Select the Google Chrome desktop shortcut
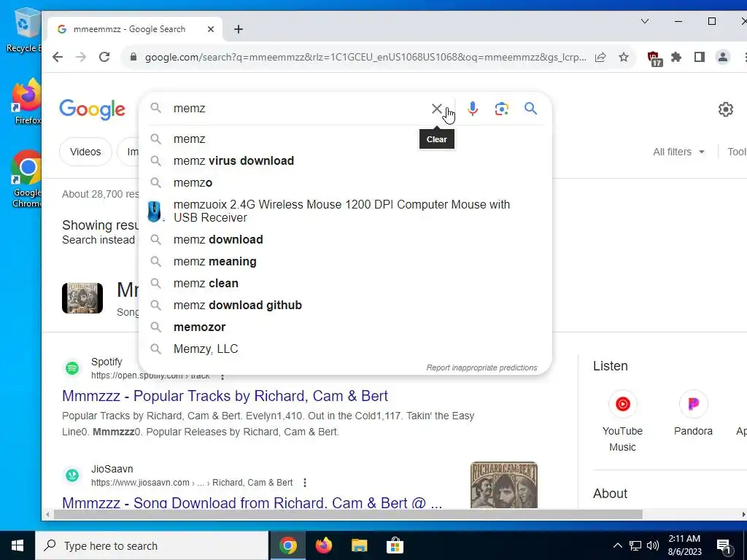 [27, 179]
